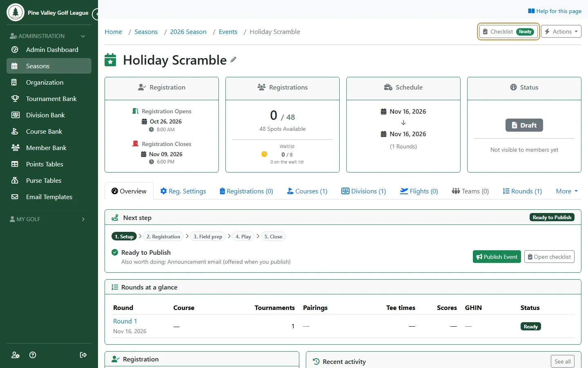This screenshot has width=588, height=368.
Task: Click the Organization building icon
Action: click(x=14, y=82)
